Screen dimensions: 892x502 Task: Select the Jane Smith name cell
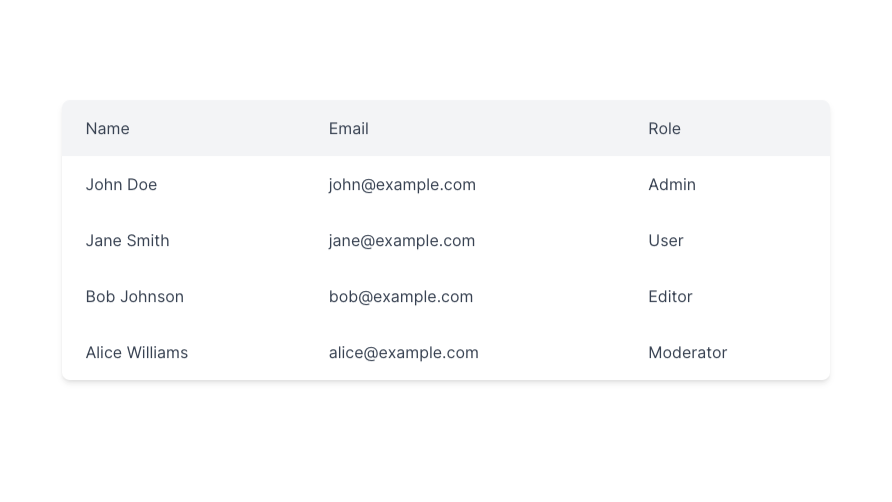pyautogui.click(x=127, y=241)
